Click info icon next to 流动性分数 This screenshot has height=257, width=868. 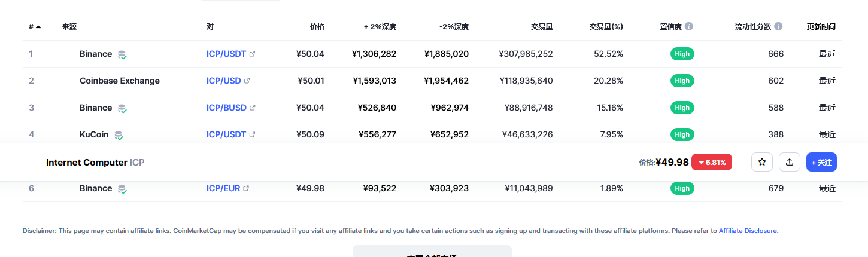tap(778, 27)
